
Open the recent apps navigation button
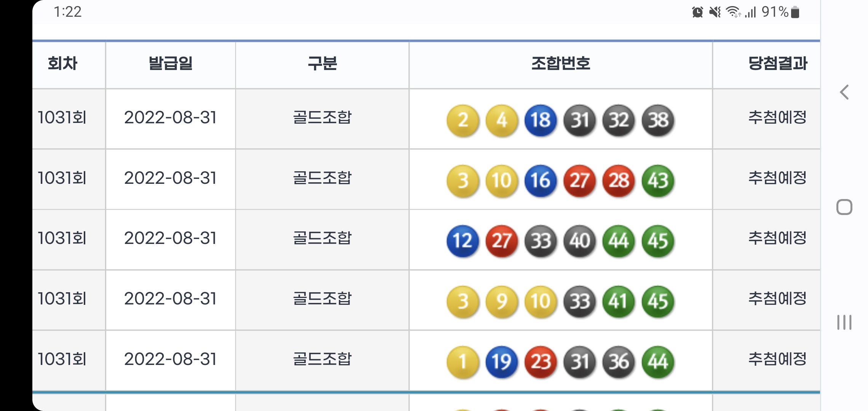click(x=844, y=322)
